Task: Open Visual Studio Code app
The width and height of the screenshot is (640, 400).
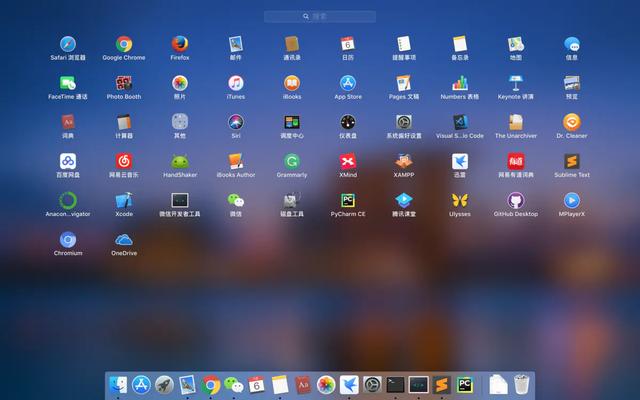Action: point(460,123)
